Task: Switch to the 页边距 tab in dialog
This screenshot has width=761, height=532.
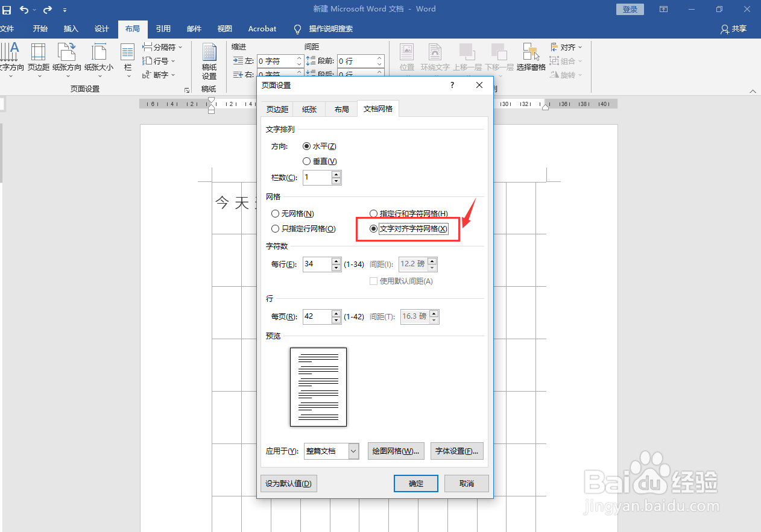Action: point(277,109)
